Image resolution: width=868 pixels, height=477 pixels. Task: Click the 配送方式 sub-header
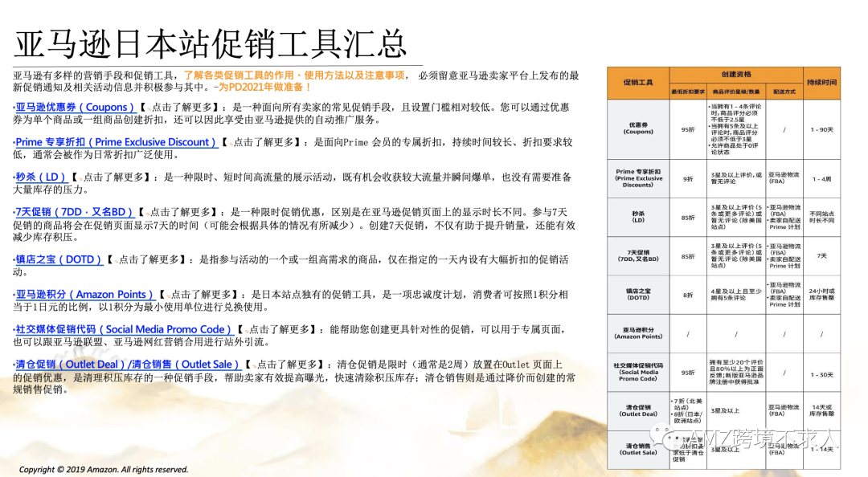point(784,92)
